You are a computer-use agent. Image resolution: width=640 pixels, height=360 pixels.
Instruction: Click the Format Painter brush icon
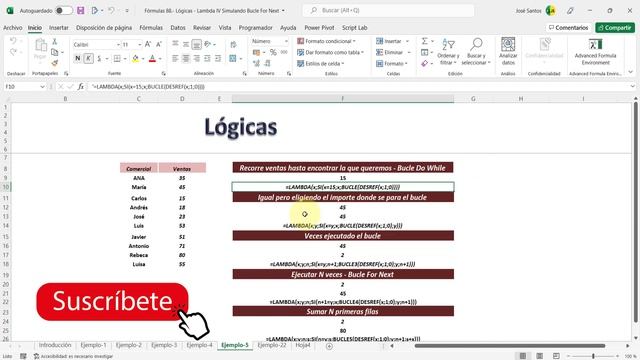point(55,63)
